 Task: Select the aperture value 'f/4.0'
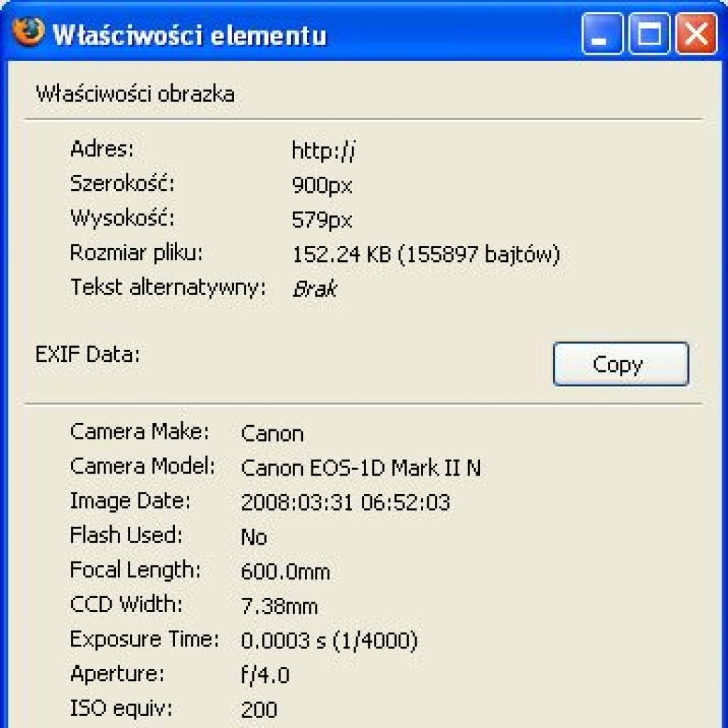265,675
